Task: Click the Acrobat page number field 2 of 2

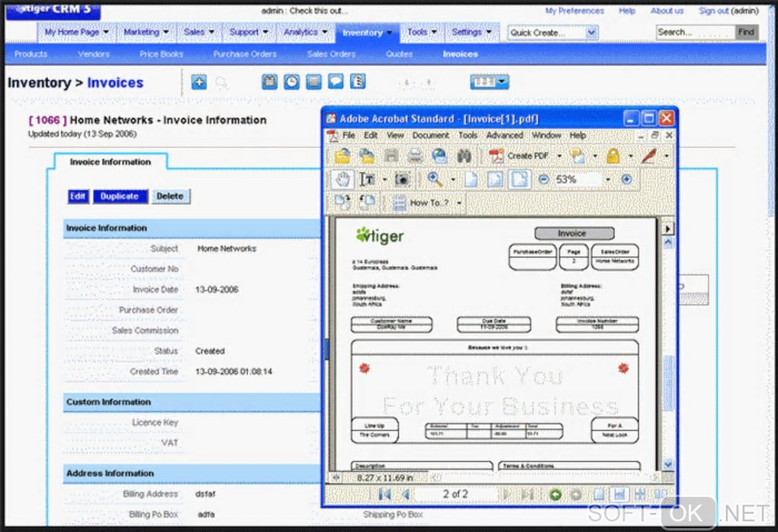Action: [455, 495]
